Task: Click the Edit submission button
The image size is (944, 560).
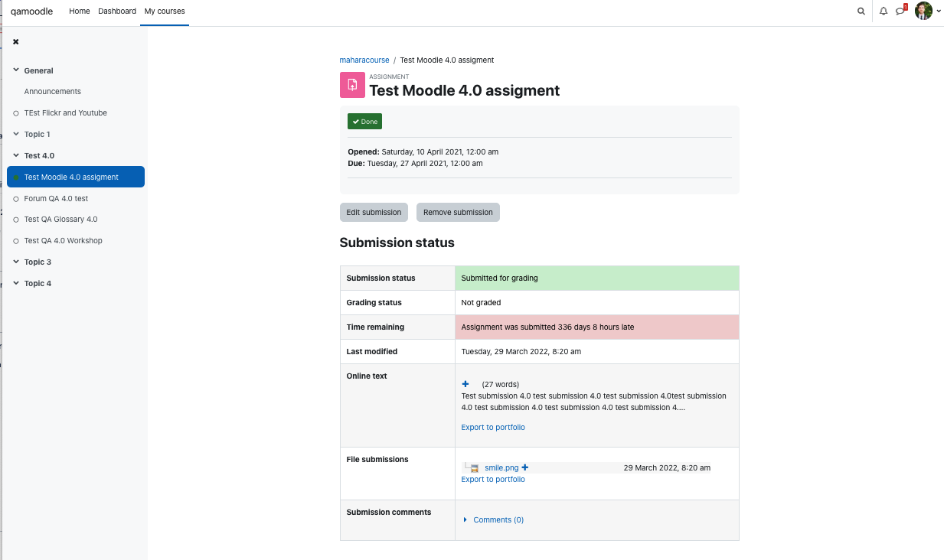Action: coord(374,212)
